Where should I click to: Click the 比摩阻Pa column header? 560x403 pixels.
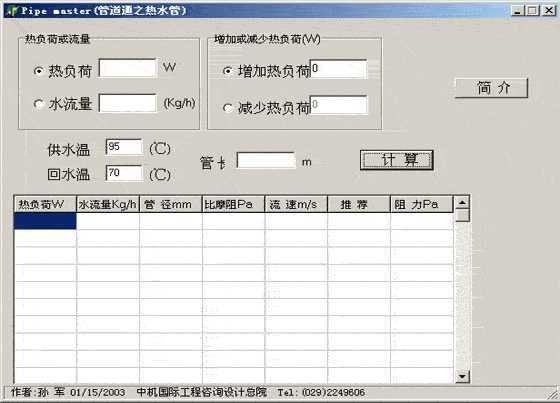click(234, 204)
